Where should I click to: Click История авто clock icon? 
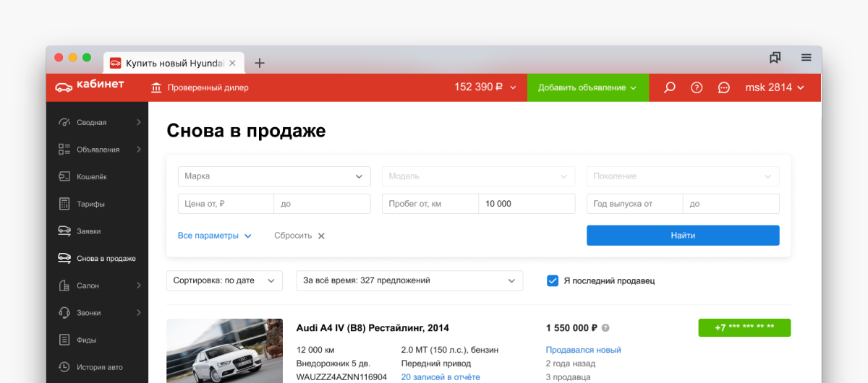pyautogui.click(x=64, y=367)
